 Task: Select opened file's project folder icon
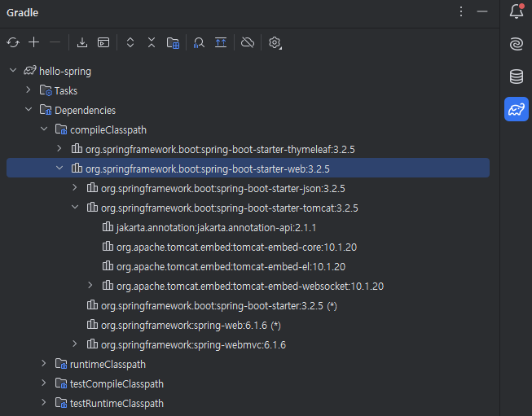click(x=173, y=43)
